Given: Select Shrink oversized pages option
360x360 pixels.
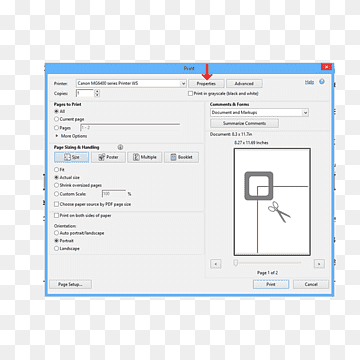Looking at the screenshot, I should click(x=56, y=185).
